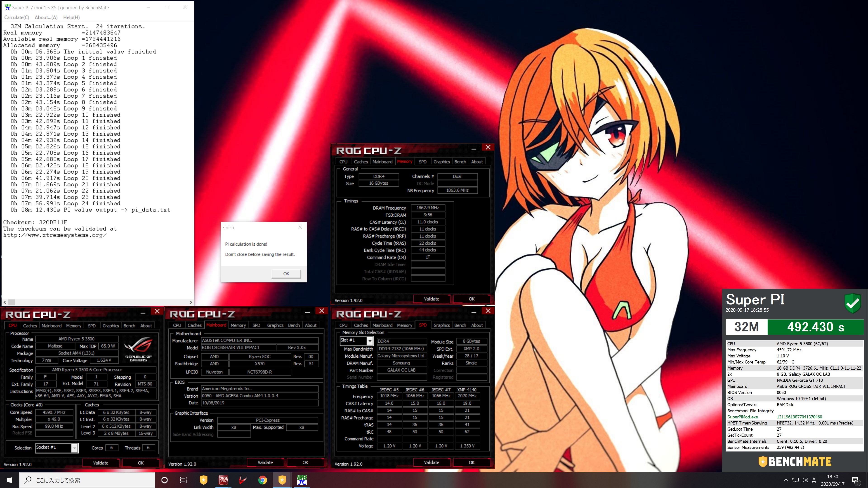This screenshot has height=488, width=868.
Task: Select Memory tab in the CPU-Z CPU window
Action: [x=74, y=326]
